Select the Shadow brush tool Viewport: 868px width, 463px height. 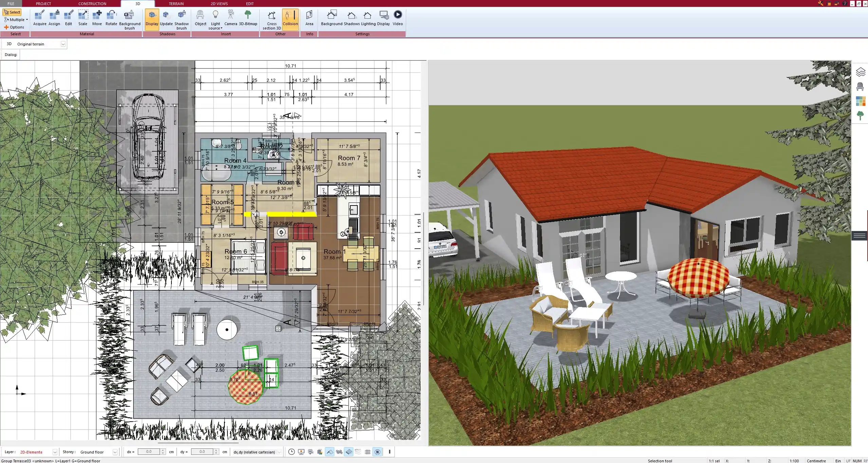[x=182, y=20]
